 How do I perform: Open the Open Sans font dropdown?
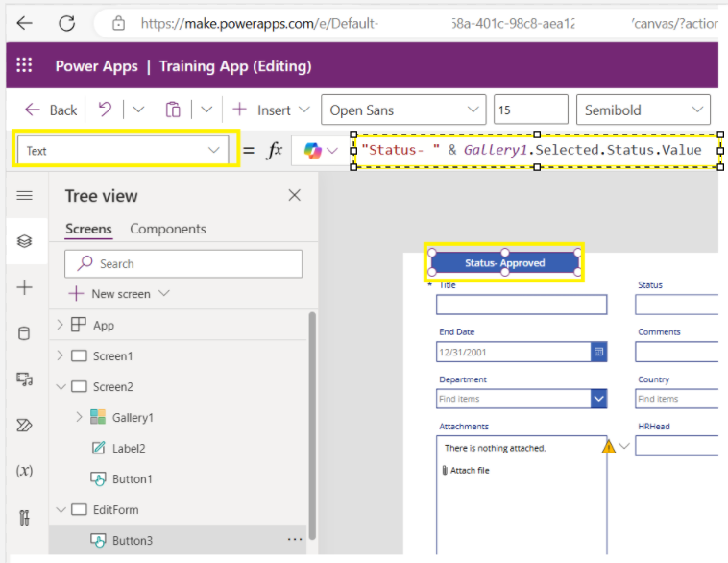point(403,110)
